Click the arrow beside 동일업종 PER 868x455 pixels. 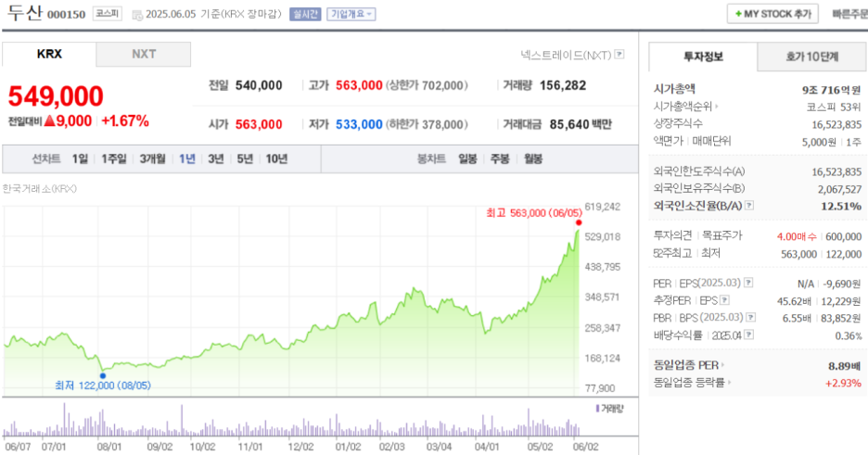pyautogui.click(x=723, y=365)
